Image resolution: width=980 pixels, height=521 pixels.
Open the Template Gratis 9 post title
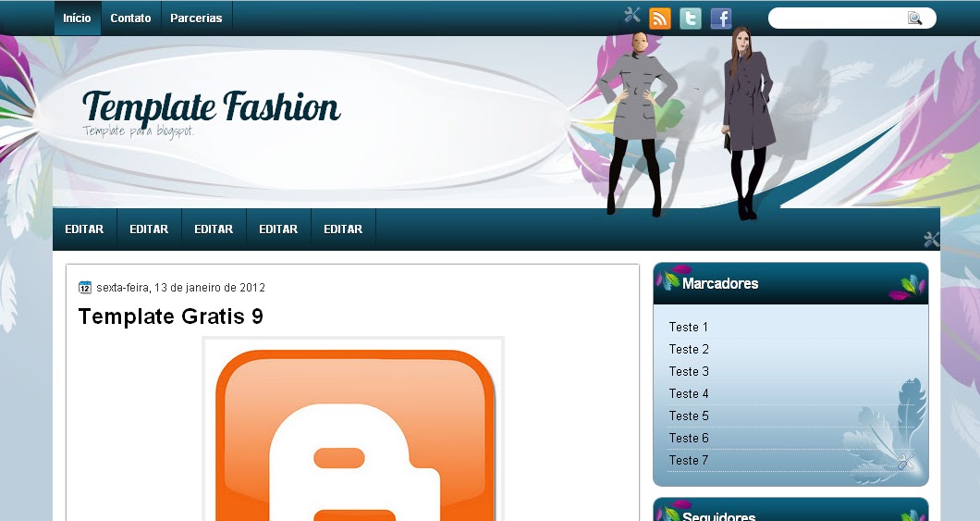171,316
